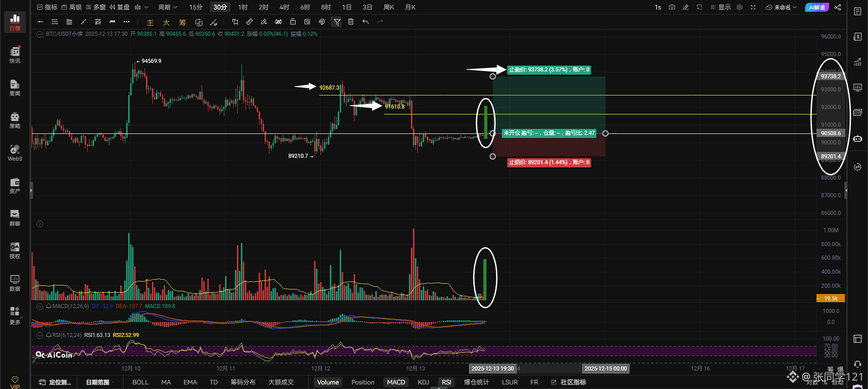
Task: Click the screenshot camera icon
Action: pyautogui.click(x=672, y=7)
